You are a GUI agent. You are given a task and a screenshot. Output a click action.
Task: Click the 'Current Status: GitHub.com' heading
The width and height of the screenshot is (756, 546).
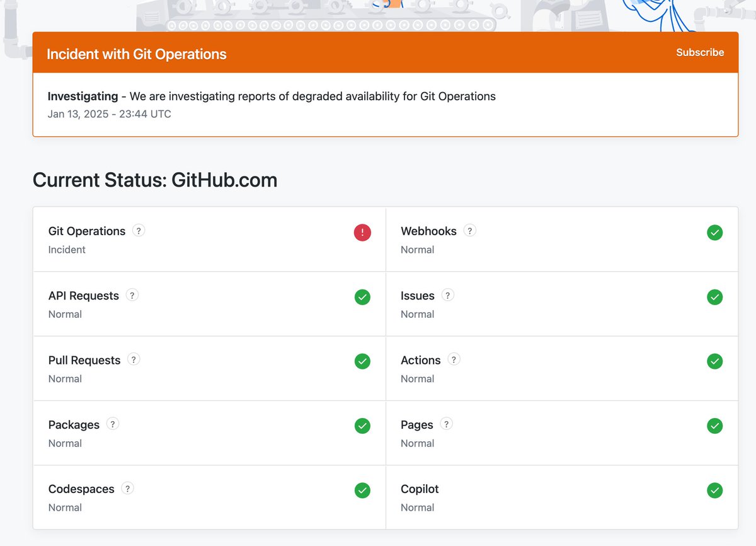pyautogui.click(x=155, y=180)
